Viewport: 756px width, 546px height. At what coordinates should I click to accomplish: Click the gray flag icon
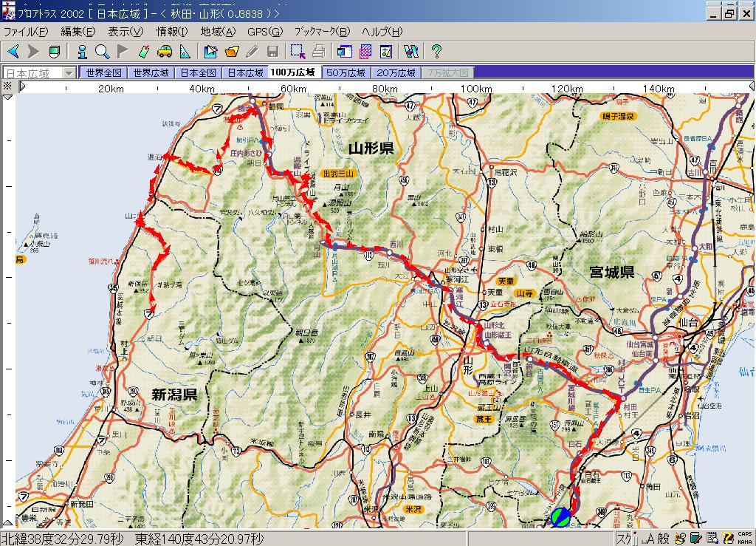(123, 51)
